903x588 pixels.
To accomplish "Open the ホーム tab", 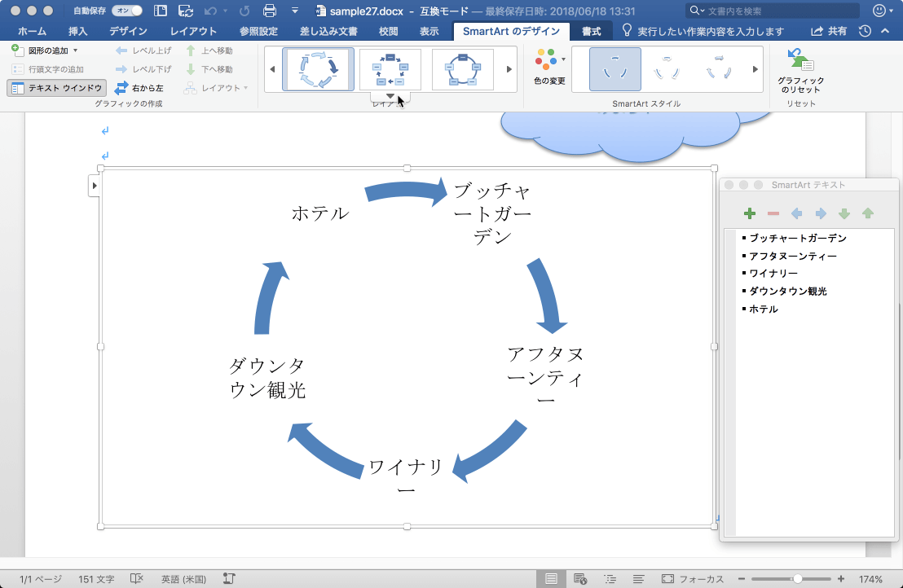I will tap(33, 31).
